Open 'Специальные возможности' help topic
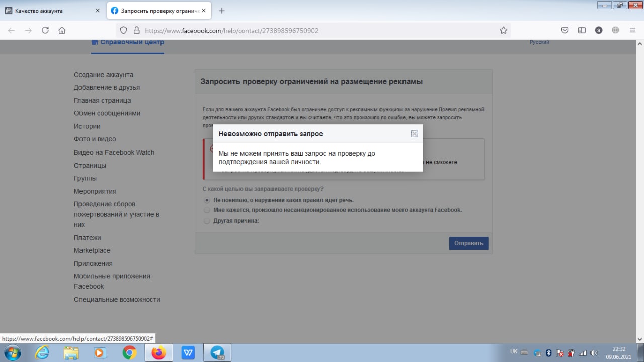This screenshot has width=644, height=362. [117, 299]
